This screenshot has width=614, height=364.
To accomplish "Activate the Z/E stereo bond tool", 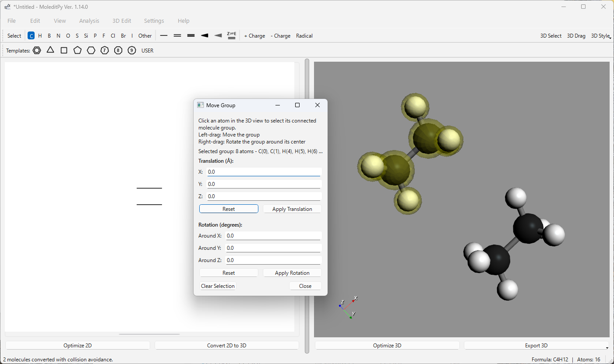I will point(232,36).
